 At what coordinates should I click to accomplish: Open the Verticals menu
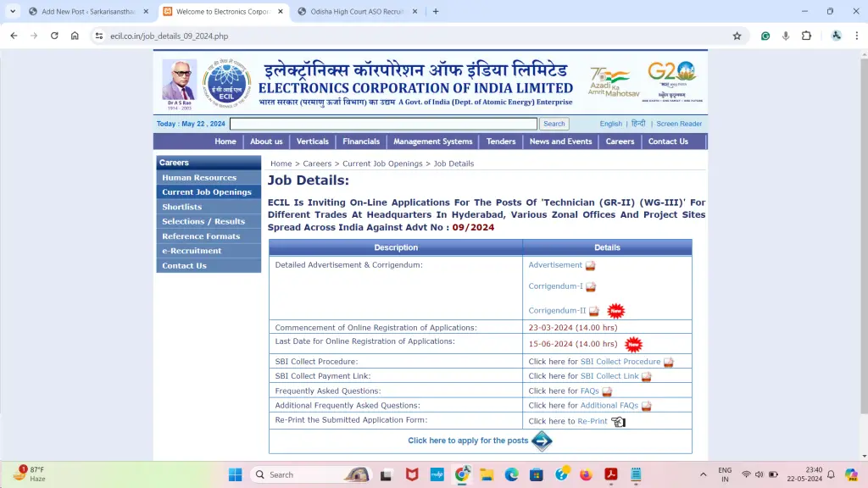(x=312, y=141)
